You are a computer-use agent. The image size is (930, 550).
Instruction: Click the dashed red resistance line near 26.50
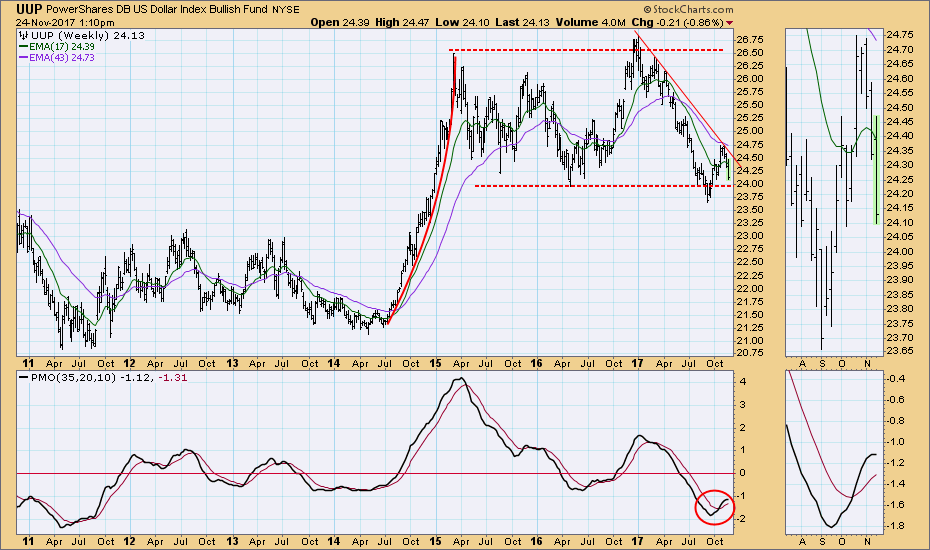tap(586, 50)
